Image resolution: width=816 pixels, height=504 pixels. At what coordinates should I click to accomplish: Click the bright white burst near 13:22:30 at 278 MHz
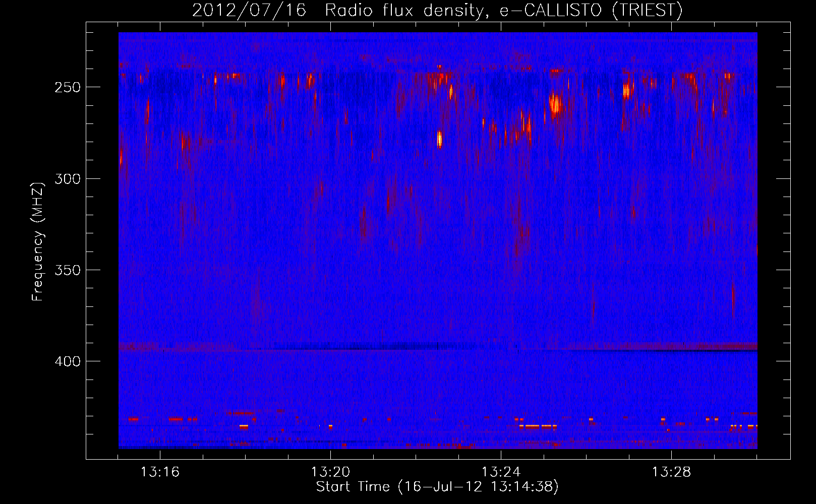click(439, 139)
